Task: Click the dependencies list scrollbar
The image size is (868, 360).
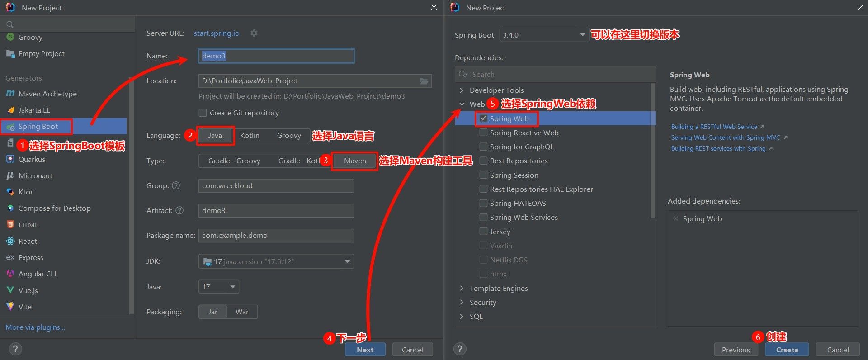Action: (x=652, y=151)
